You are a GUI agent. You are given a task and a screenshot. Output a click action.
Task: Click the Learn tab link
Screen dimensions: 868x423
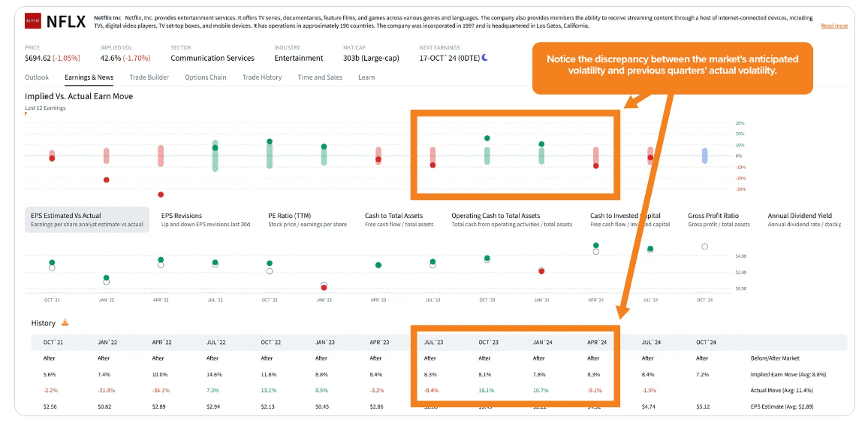[366, 77]
